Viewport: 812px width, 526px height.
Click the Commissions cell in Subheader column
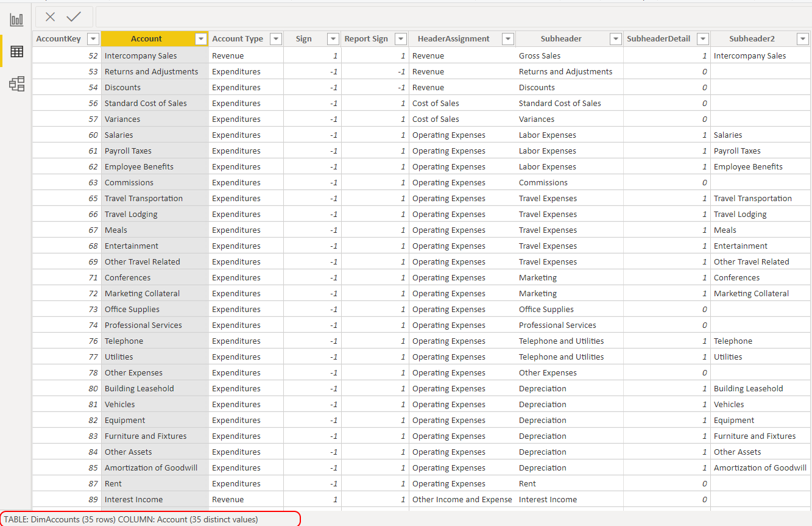[569, 182]
